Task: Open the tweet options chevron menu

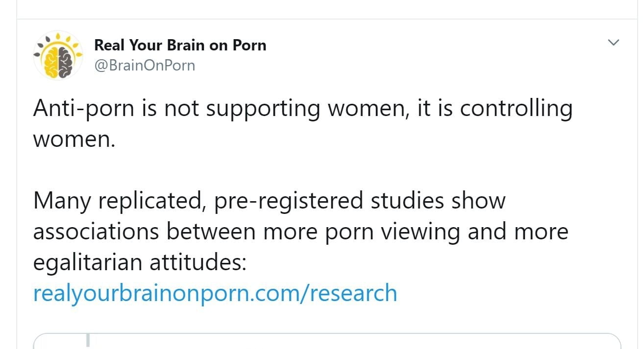Action: 613,43
